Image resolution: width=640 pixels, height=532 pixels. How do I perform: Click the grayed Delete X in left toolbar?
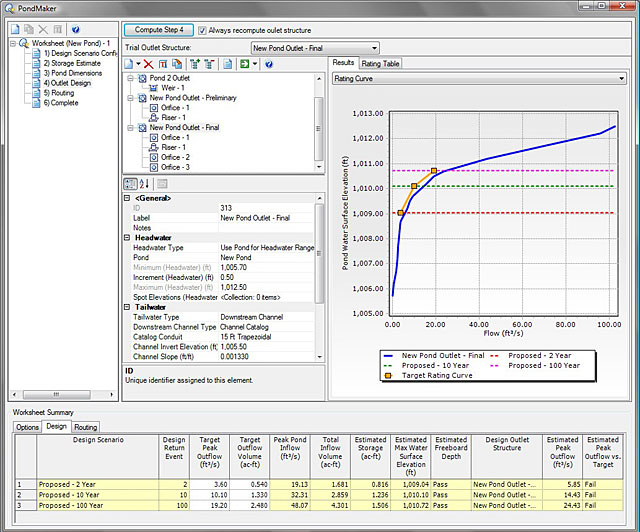pos(43,29)
